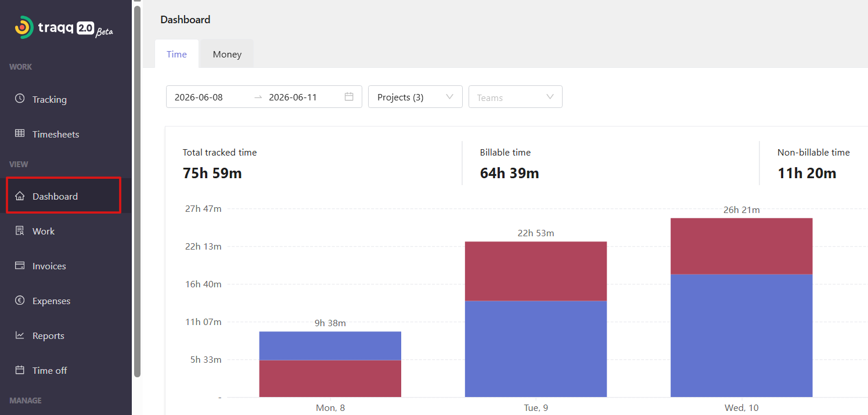868x415 pixels.
Task: Expand the Teams dropdown
Action: pos(516,97)
